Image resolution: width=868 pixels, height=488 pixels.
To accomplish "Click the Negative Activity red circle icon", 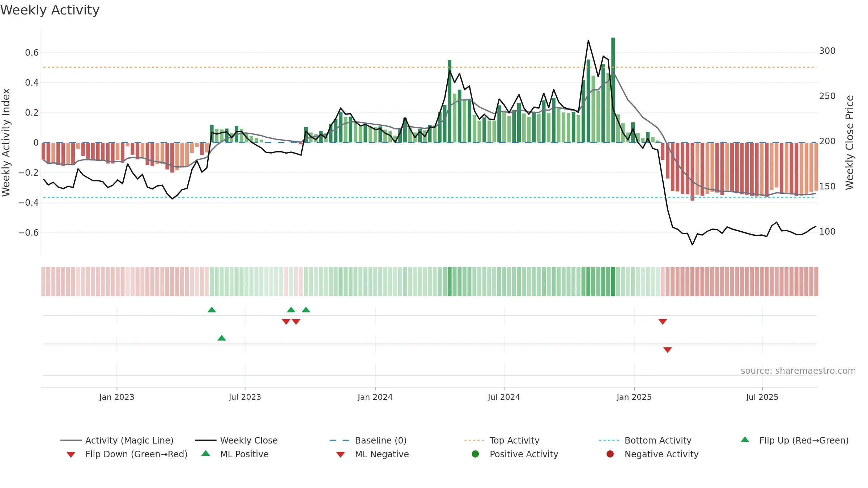I will [x=610, y=454].
